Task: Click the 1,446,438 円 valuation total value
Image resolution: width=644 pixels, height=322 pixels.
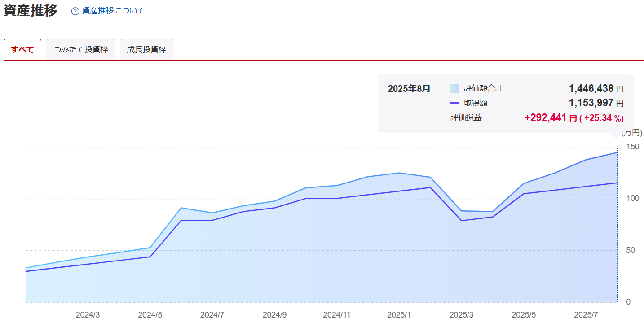Action: [x=596, y=89]
